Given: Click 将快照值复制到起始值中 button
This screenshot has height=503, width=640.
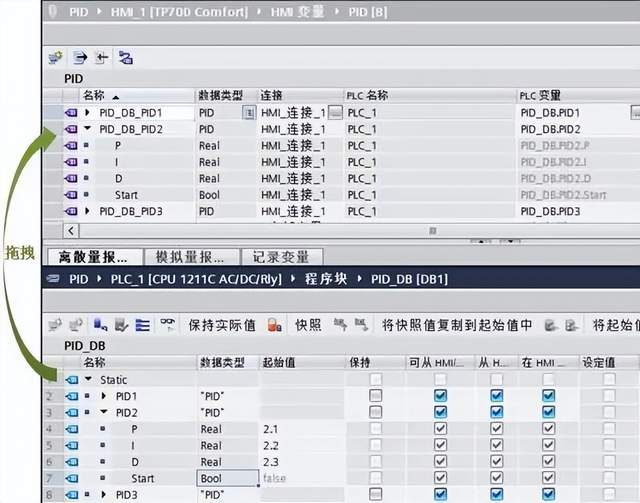Looking at the screenshot, I should point(457,325).
